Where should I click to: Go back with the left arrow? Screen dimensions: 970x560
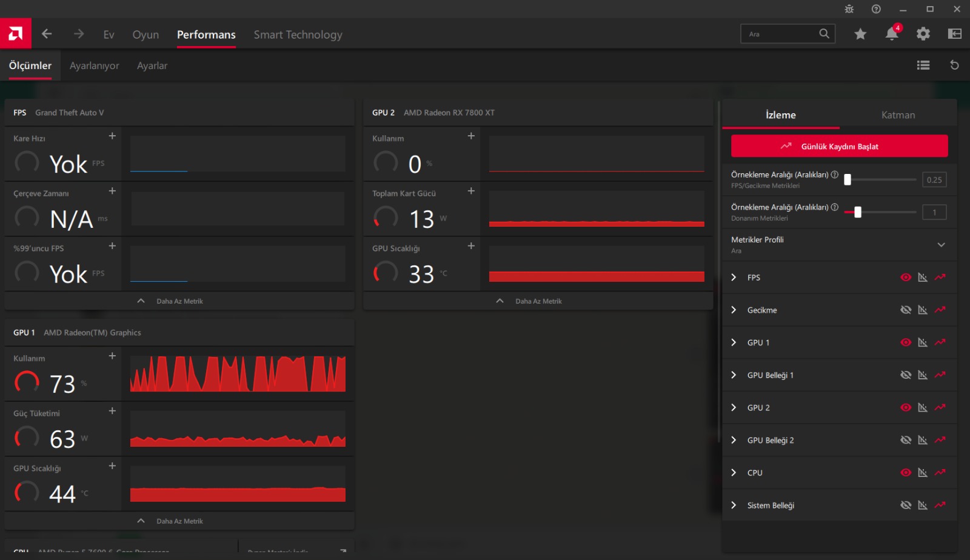pyautogui.click(x=47, y=34)
